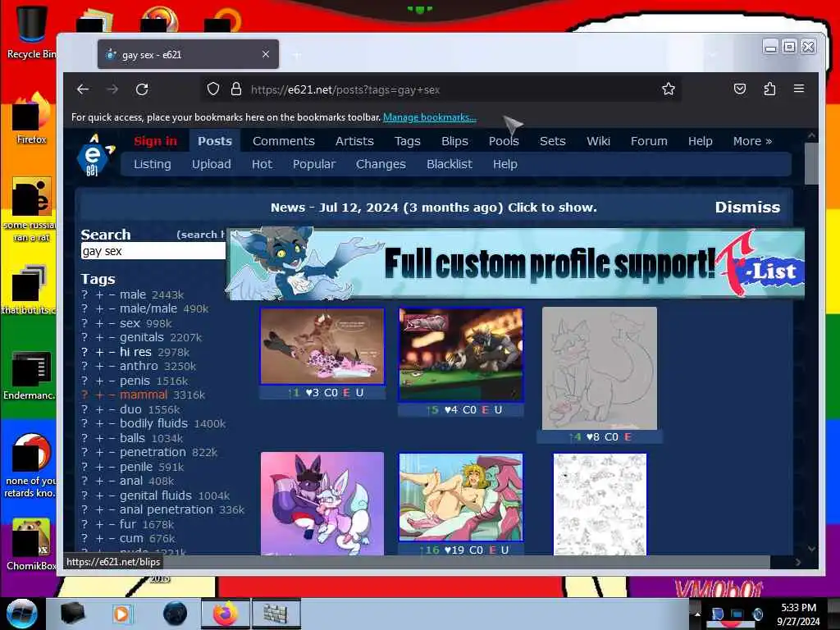The width and height of the screenshot is (840, 630).
Task: Open the Changes submenu link
Action: tap(381, 164)
